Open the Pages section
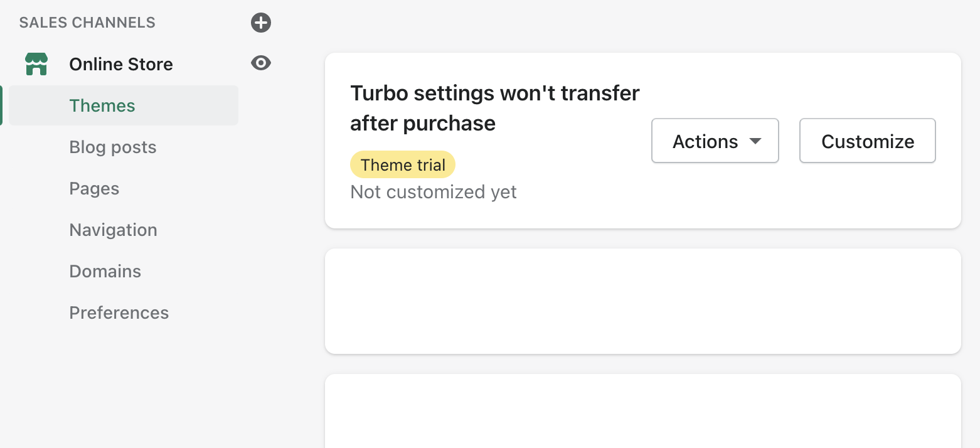980x448 pixels. tap(94, 188)
